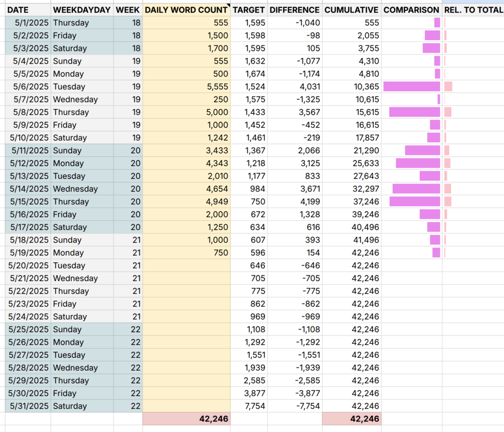Click the WEEK column header cell

128,10
